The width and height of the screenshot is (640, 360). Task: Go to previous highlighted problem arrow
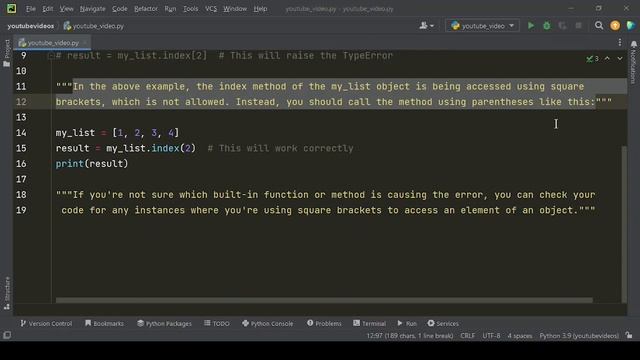pyautogui.click(x=607, y=59)
